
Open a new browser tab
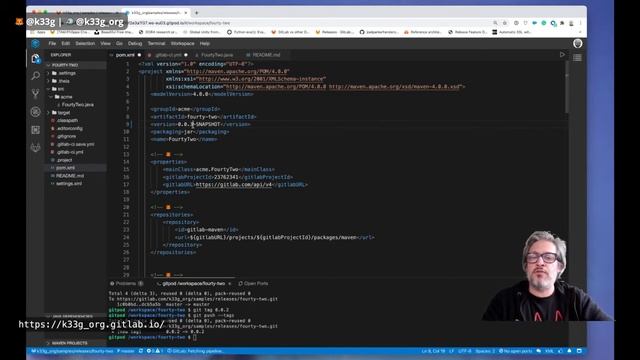(x=196, y=13)
